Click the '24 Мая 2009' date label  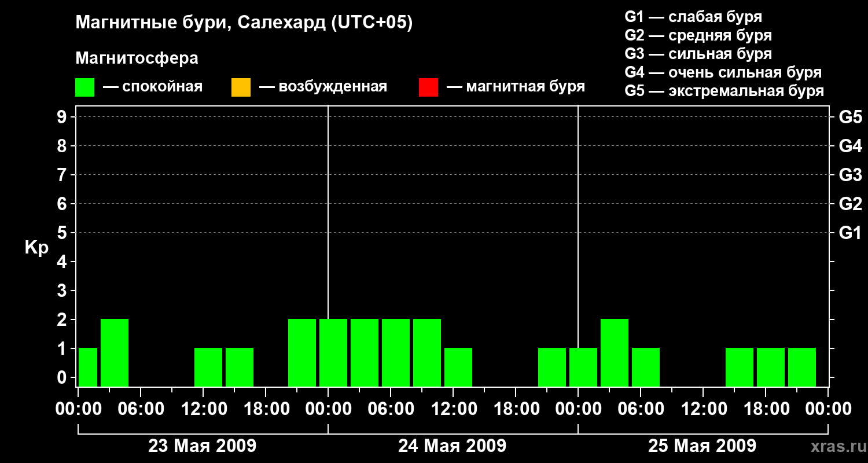click(453, 446)
